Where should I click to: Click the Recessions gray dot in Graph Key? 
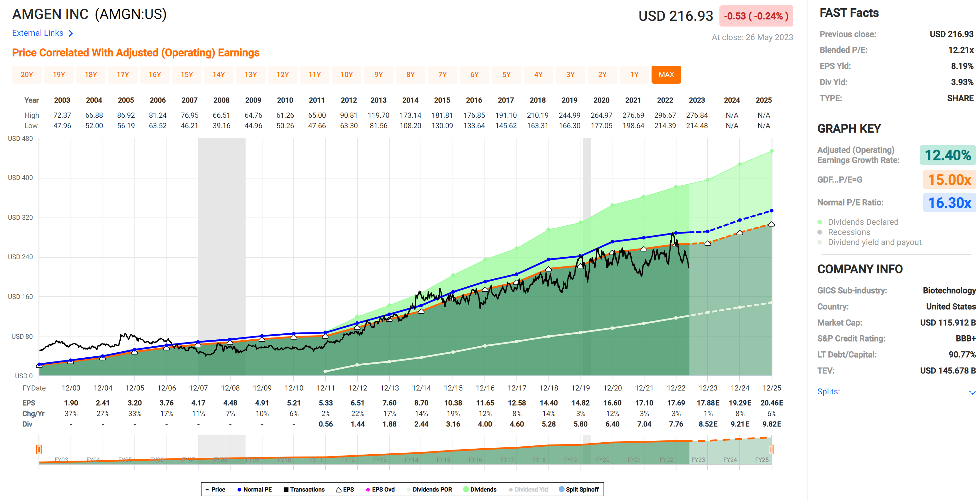820,232
